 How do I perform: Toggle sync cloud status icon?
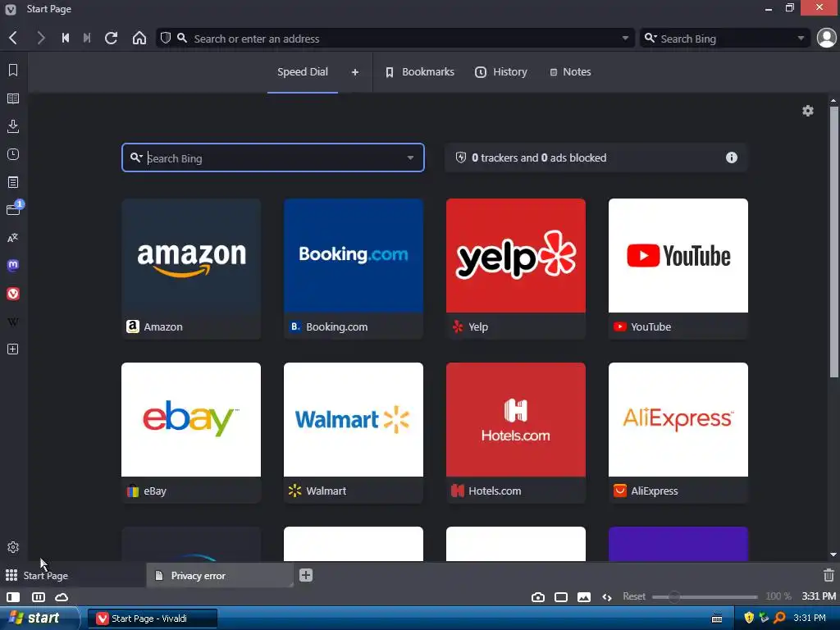(62, 597)
